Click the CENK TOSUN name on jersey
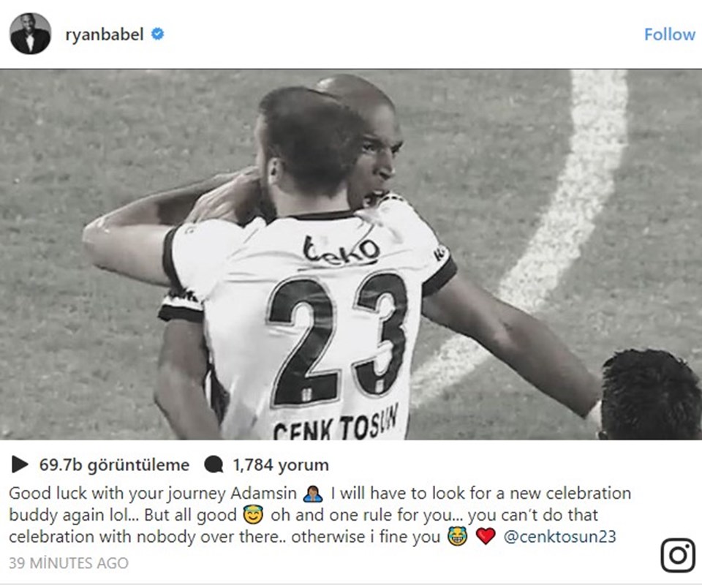 click(335, 424)
